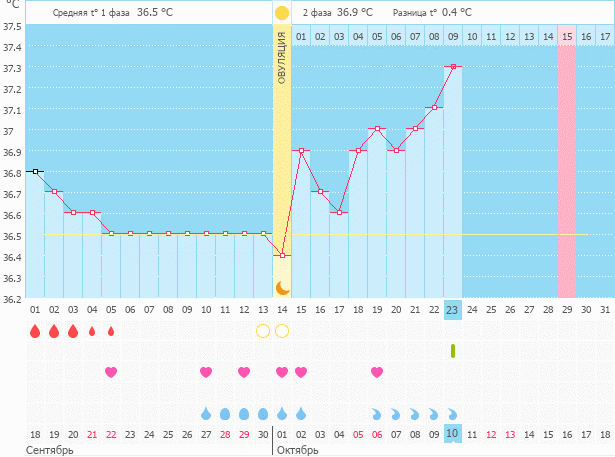615x457 pixels.
Task: Select the 37.3 temperature point on day 23
Action: tap(453, 66)
